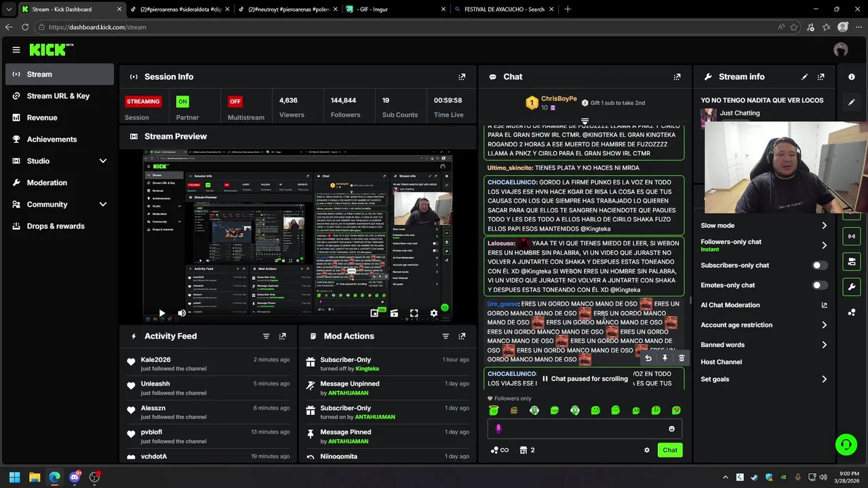Pin the highlighted Ure_goose chat message

(x=665, y=358)
